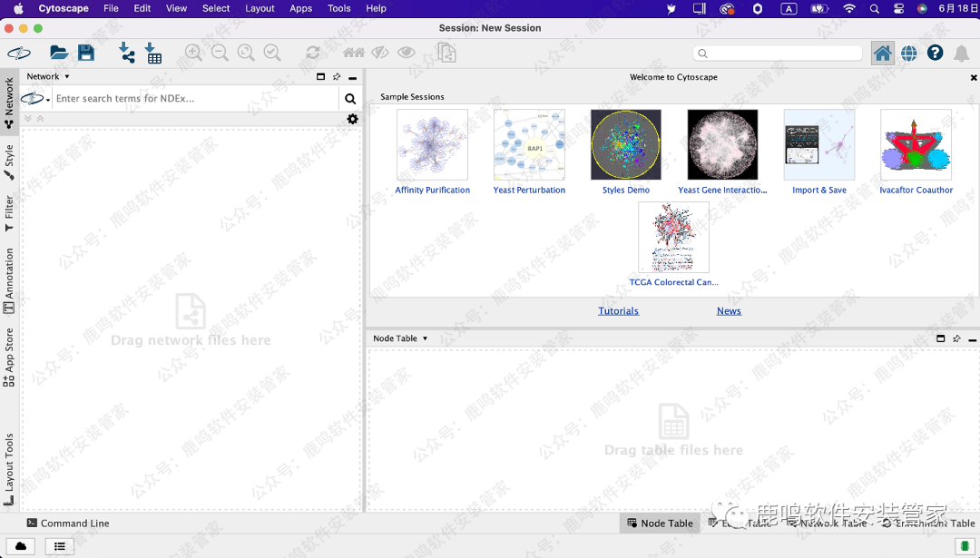
Task: Toggle the Command Line panel
Action: 68,524
